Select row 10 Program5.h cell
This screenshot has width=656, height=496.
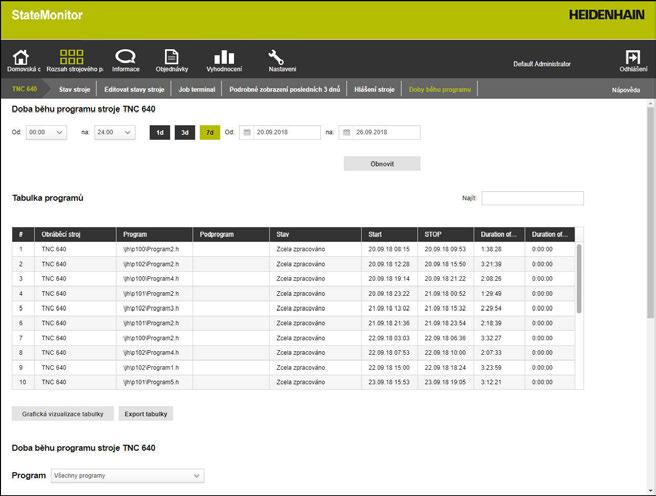pos(151,382)
